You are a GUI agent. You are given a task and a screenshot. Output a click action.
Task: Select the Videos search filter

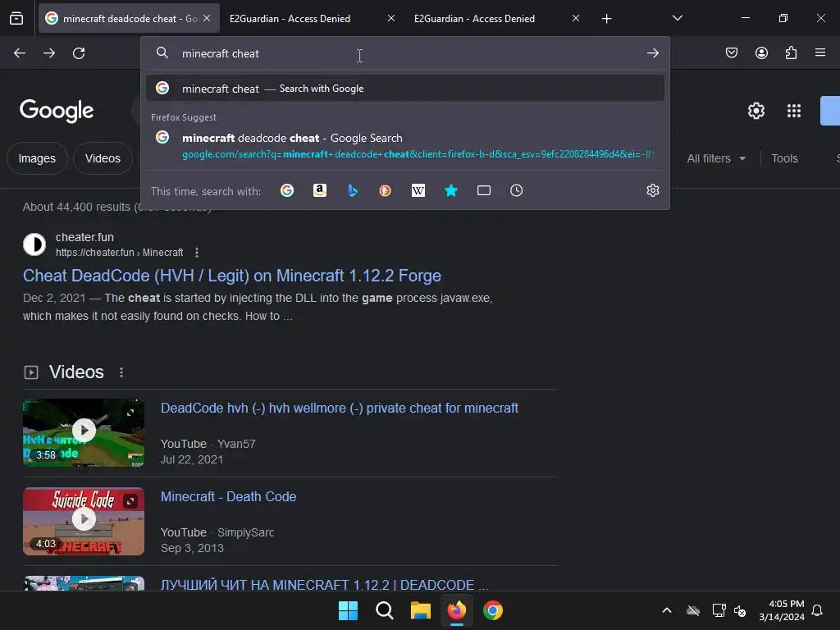click(x=103, y=158)
